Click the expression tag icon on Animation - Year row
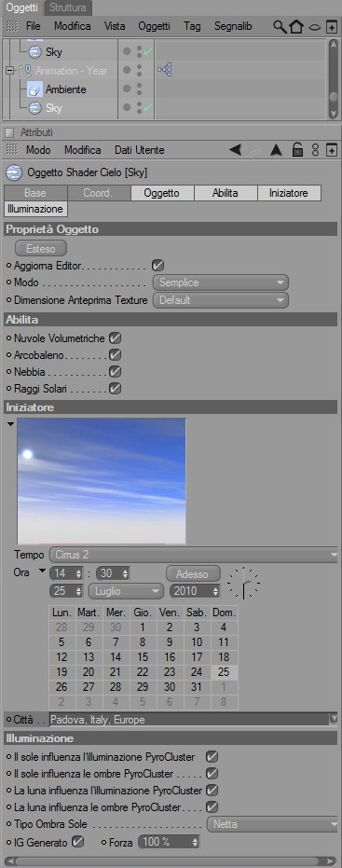342x868 pixels. click(x=164, y=70)
